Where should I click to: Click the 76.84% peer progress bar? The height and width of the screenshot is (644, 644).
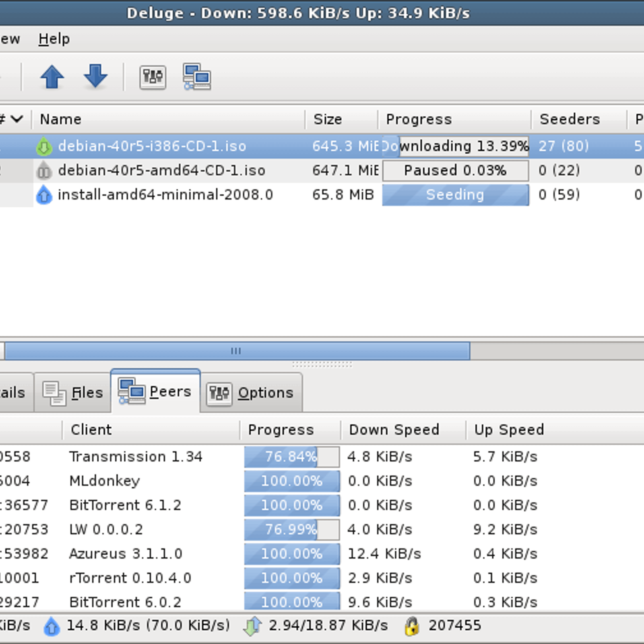(x=292, y=457)
